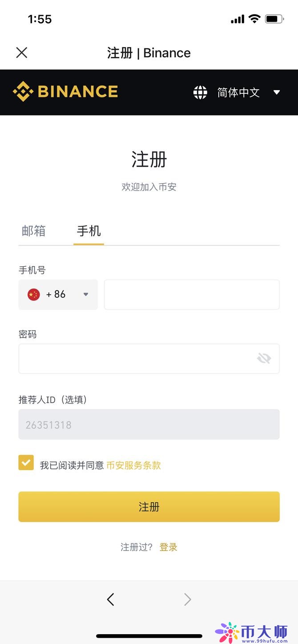Screen dimensions: 298x644
Task: Select the forward navigation arrow
Action: [x=187, y=599]
